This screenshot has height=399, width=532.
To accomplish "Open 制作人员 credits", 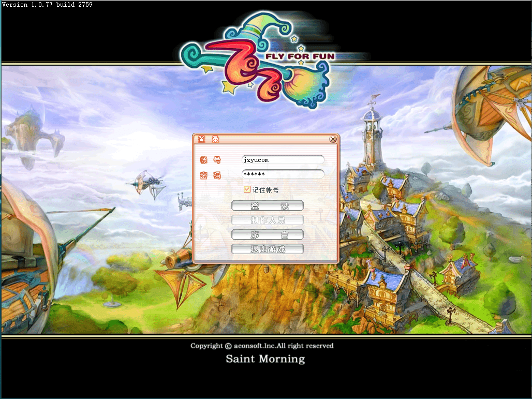I will 267,220.
